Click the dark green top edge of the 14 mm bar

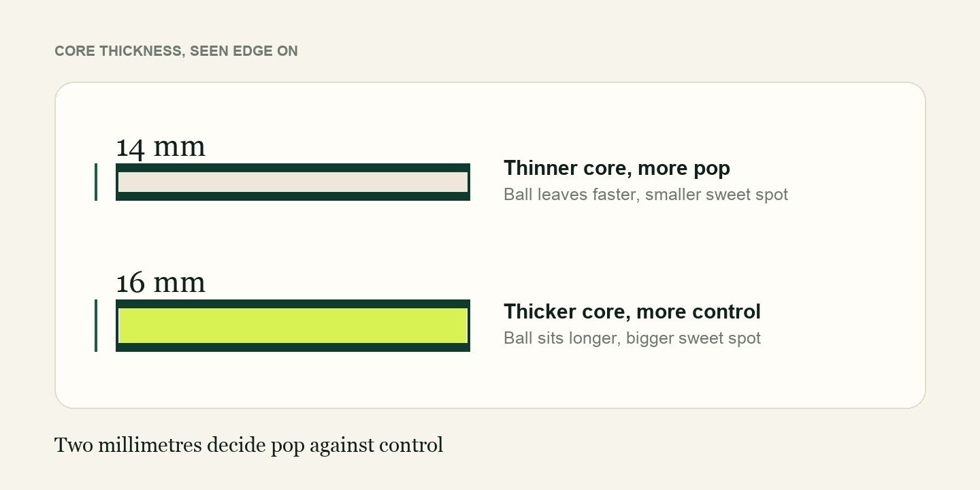click(293, 167)
